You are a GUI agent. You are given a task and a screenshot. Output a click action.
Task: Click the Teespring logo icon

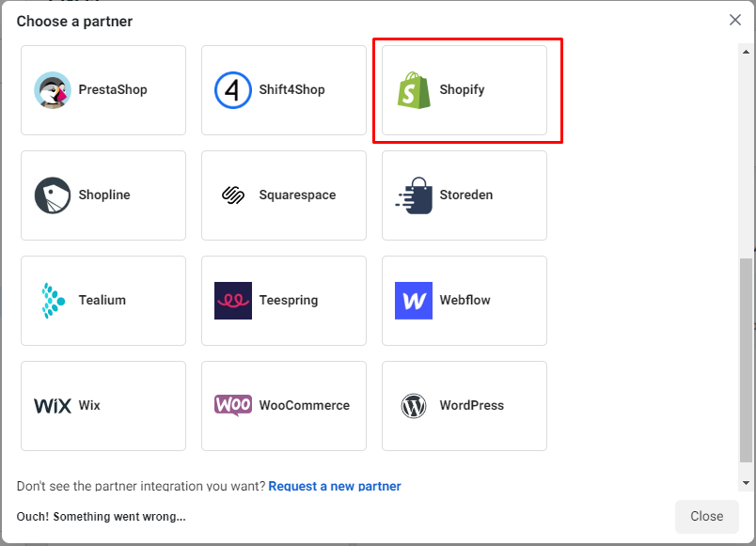(x=233, y=300)
